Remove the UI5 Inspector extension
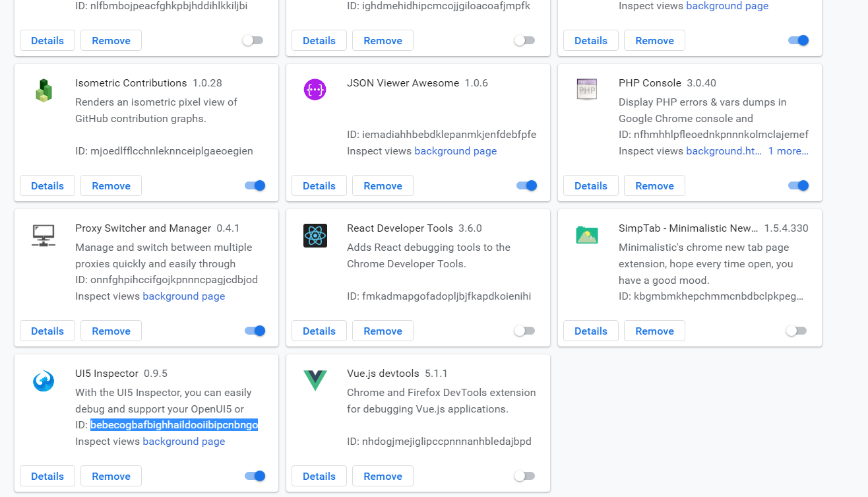 (111, 476)
